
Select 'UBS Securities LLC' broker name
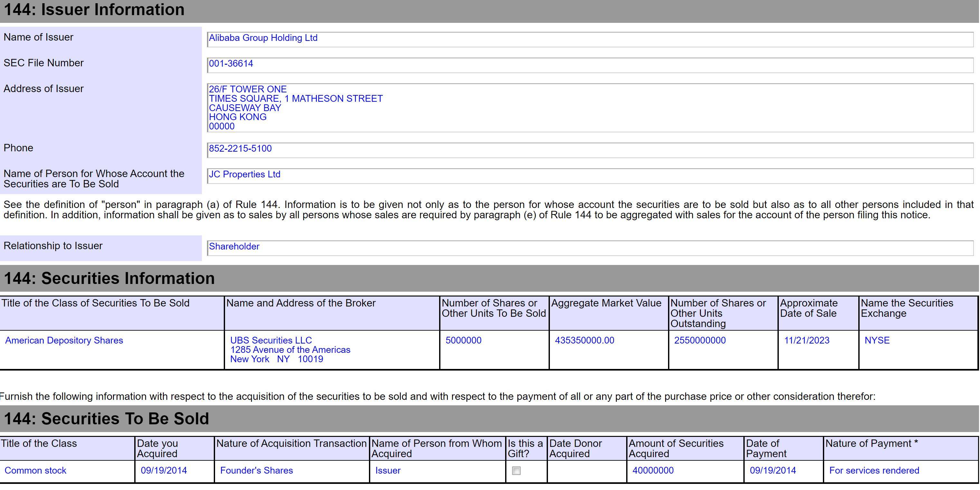click(x=271, y=341)
